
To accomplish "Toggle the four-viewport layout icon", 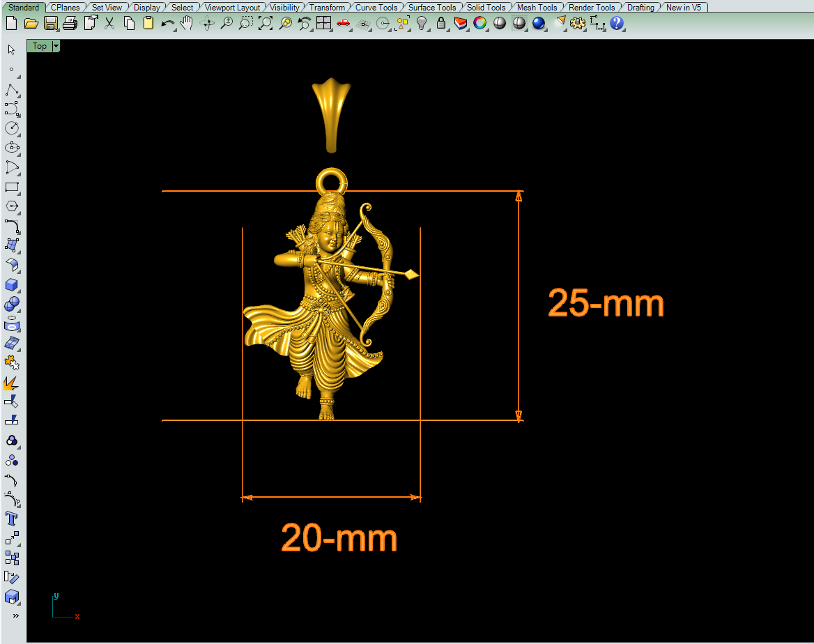I will (x=323, y=23).
